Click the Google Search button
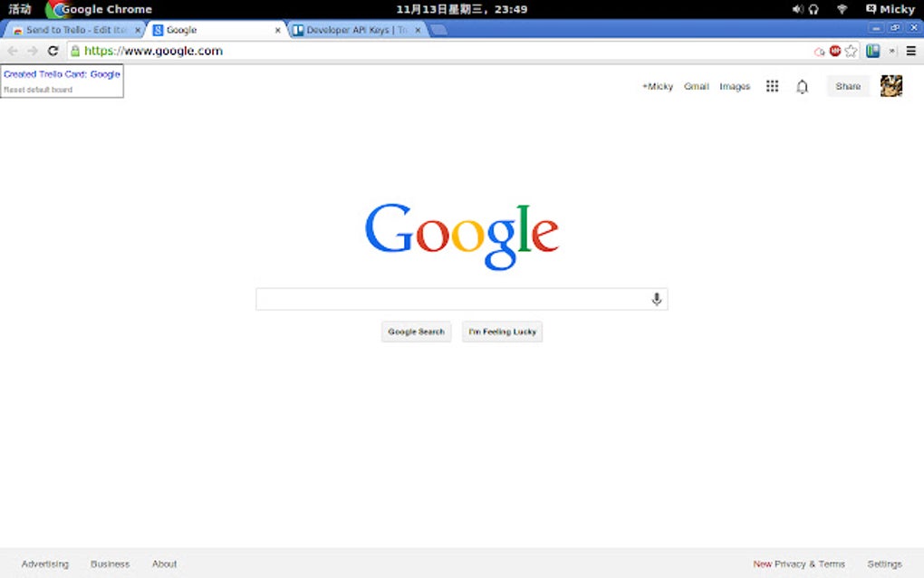This screenshot has height=578, width=924. (416, 332)
